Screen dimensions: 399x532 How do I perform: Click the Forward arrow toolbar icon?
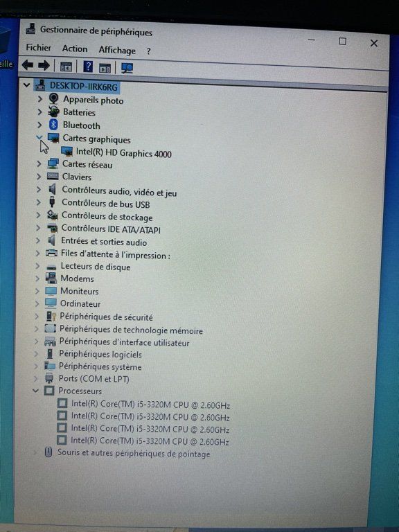44,66
